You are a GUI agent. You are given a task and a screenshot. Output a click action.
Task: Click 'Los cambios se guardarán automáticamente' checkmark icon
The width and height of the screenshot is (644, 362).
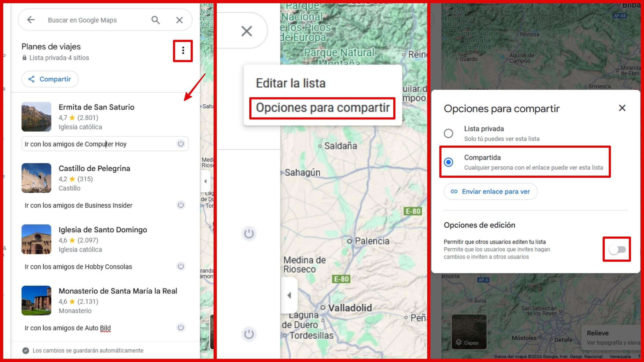25,350
